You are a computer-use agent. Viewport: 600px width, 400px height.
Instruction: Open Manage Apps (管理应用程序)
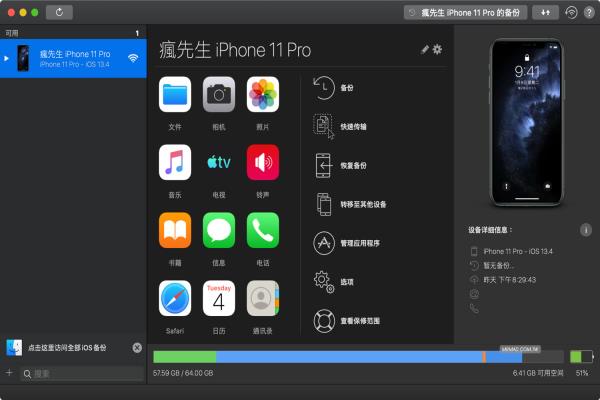pos(346,243)
